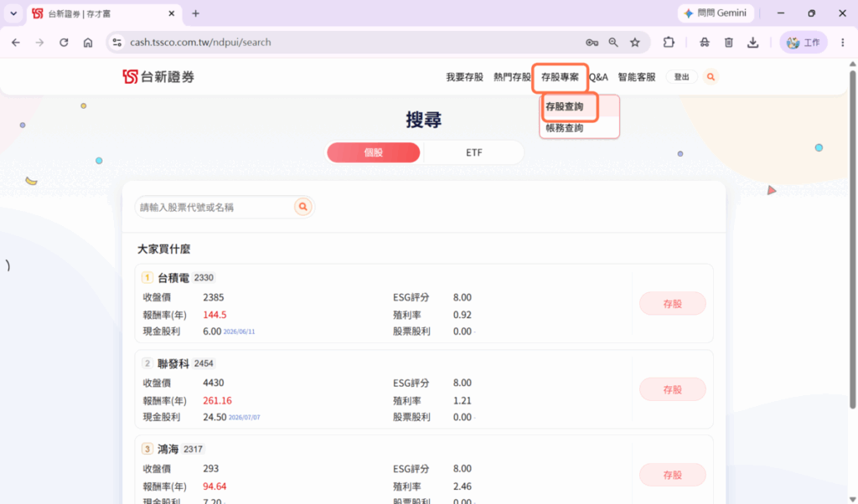Open the extensions puzzle icon

pyautogui.click(x=669, y=42)
